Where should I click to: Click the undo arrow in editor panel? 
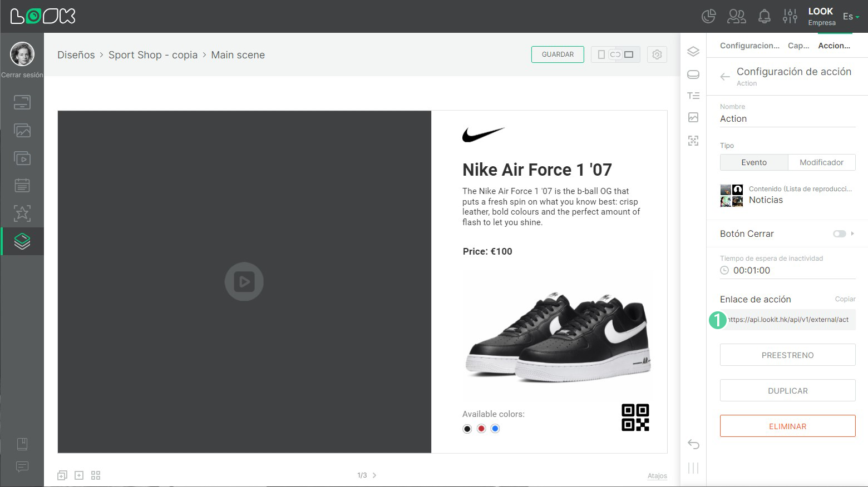click(693, 444)
